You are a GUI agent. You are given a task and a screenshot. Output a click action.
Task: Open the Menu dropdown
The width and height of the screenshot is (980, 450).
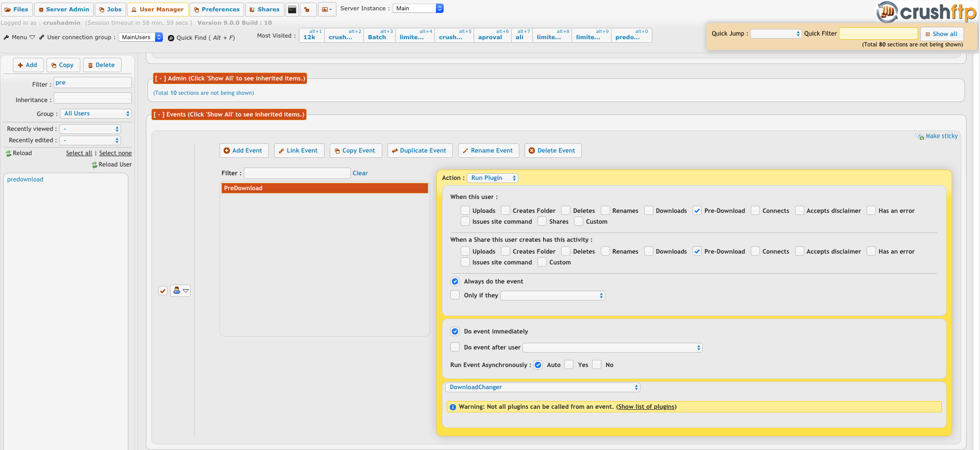click(x=20, y=37)
